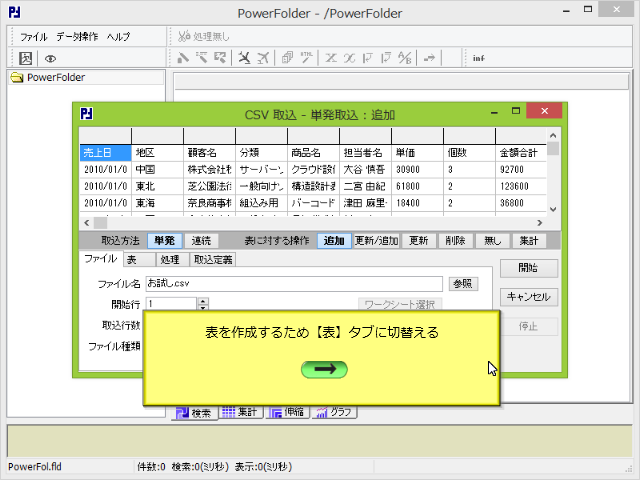Click the icon left of the eye
Image resolution: width=640 pixels, height=480 pixels.
[27, 58]
